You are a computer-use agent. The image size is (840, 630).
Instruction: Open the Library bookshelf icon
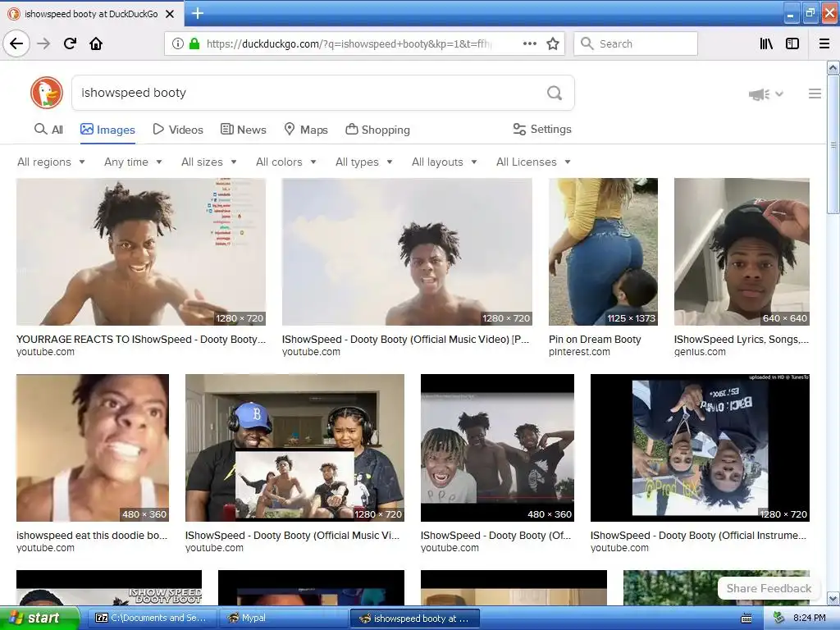(x=766, y=43)
